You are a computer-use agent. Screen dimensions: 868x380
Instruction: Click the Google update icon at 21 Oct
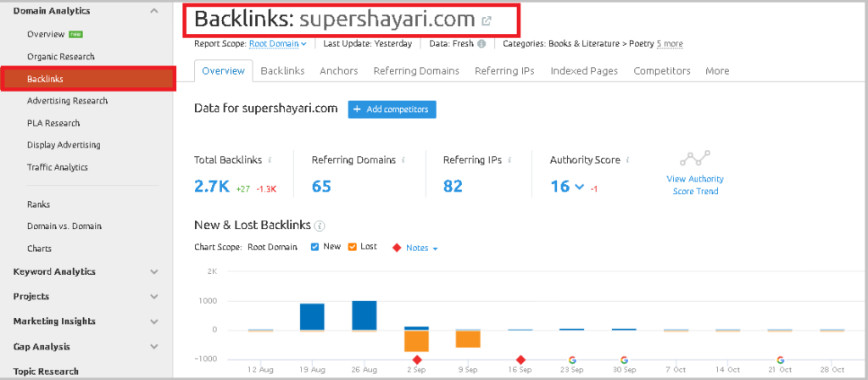781,360
